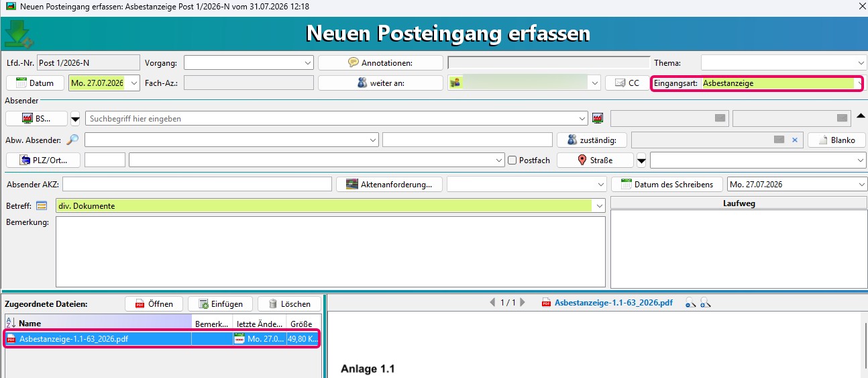Image resolution: width=868 pixels, height=378 pixels.
Task: Click the Blanko button
Action: coord(836,140)
